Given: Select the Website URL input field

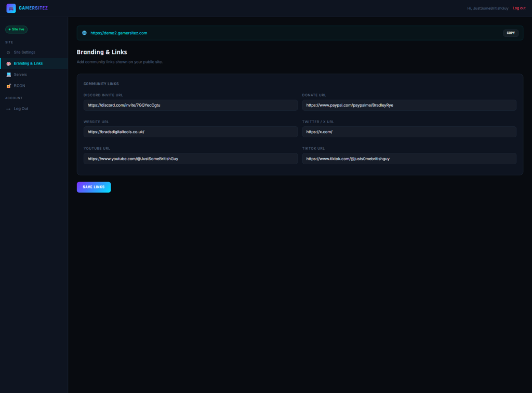Looking at the screenshot, I should (x=190, y=132).
